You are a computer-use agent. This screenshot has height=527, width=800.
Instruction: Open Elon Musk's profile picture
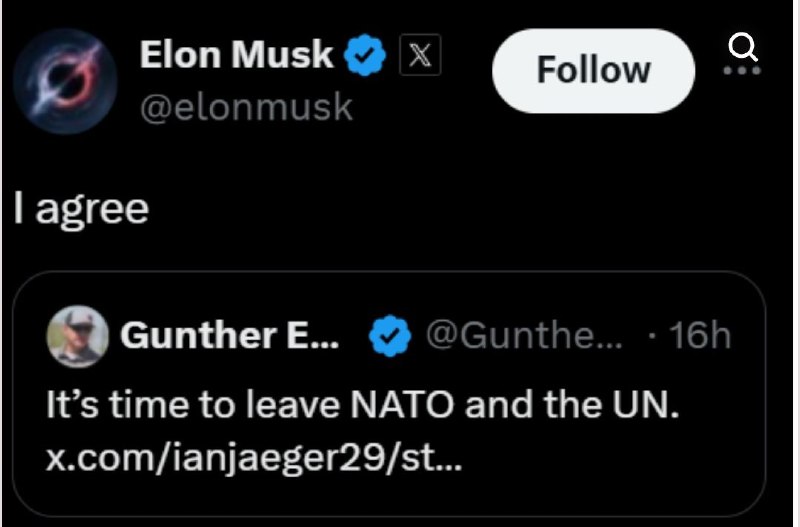pyautogui.click(x=68, y=76)
